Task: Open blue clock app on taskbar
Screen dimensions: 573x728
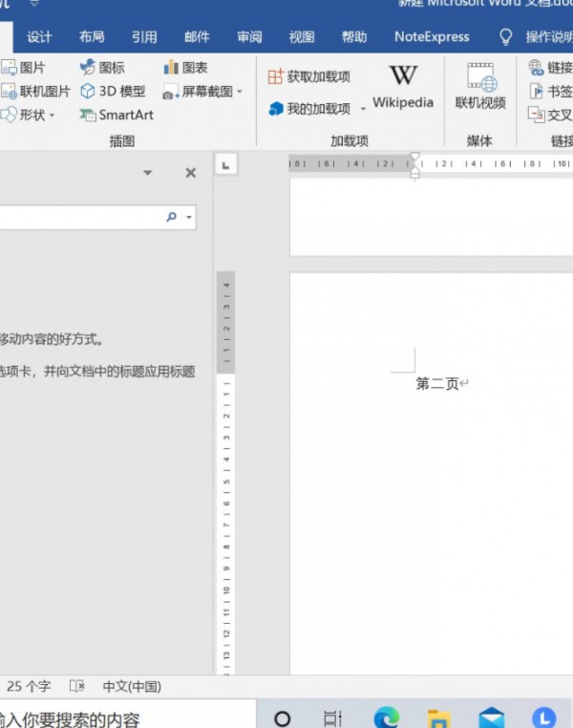Action: pos(543,717)
